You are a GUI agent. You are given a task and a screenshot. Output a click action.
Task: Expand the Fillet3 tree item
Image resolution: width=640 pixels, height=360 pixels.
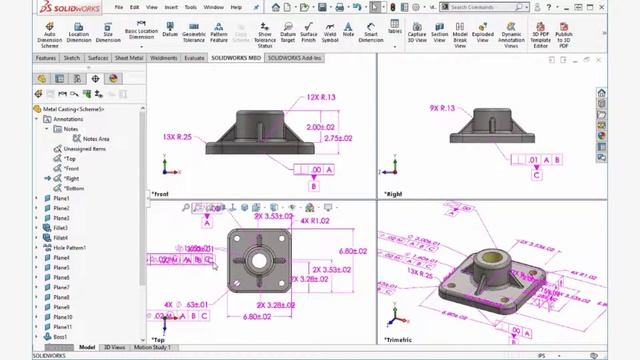click(x=36, y=228)
